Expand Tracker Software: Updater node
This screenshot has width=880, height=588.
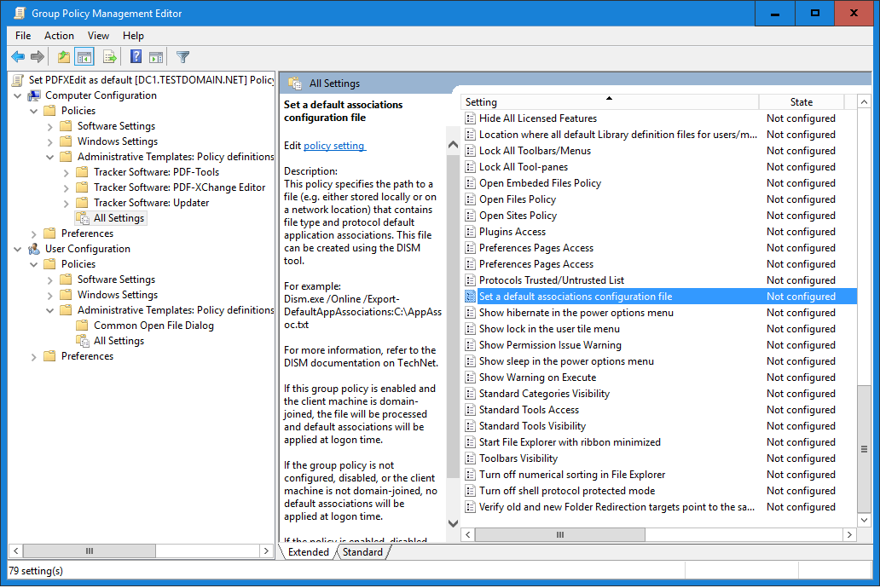click(67, 203)
